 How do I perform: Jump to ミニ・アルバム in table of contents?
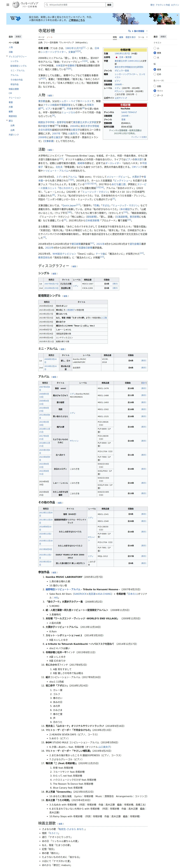[x=18, y=70]
